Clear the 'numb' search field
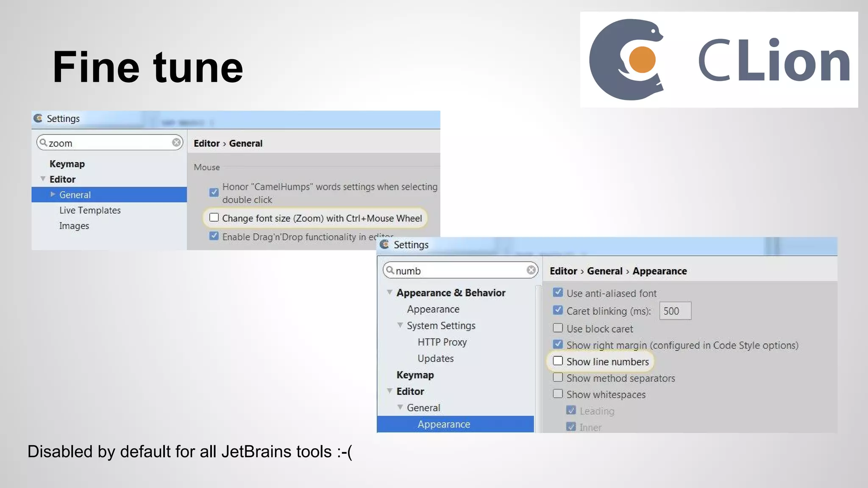The width and height of the screenshot is (868, 488). coord(531,270)
